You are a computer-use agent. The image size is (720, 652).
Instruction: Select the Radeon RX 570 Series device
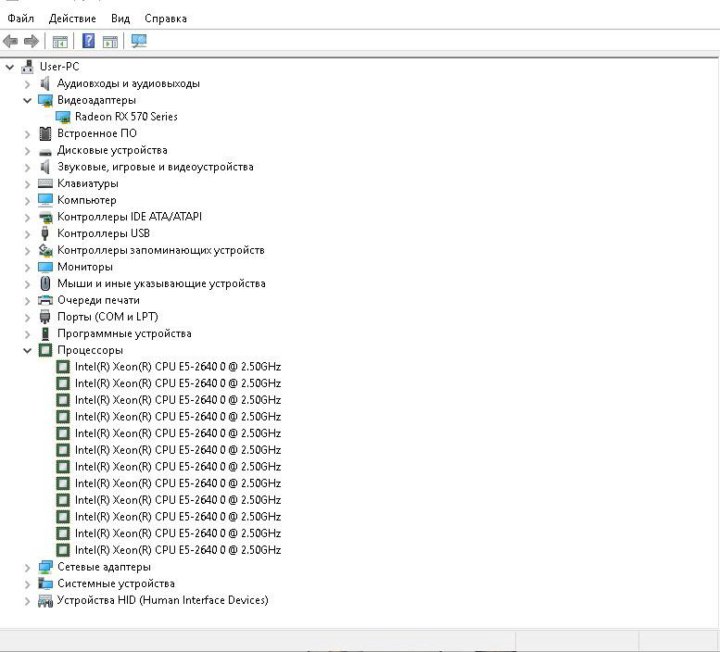(x=125, y=117)
